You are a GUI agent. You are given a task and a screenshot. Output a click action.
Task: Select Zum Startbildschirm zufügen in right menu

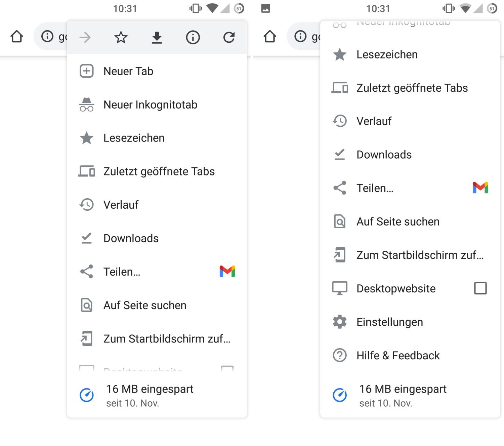click(x=420, y=255)
